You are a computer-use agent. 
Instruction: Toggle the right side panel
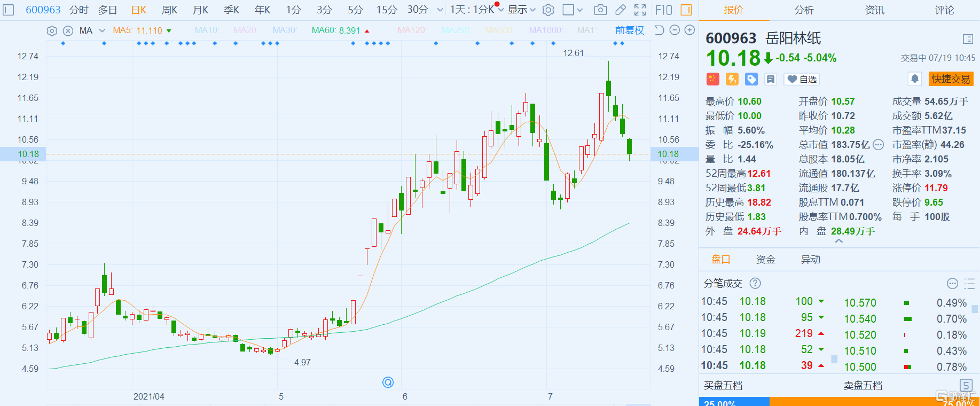(x=686, y=10)
